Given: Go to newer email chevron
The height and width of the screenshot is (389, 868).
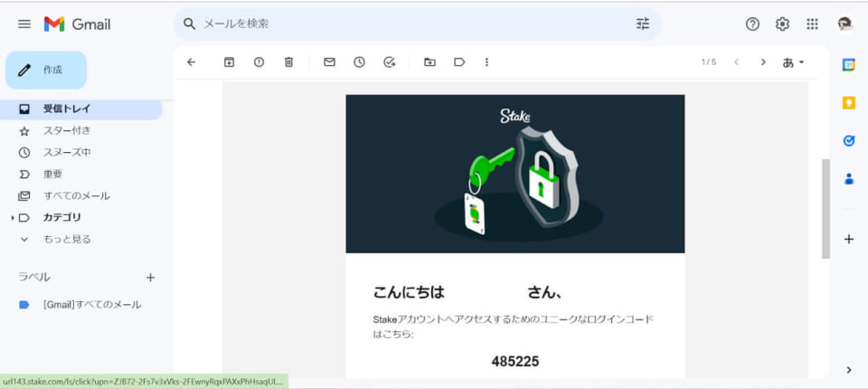Looking at the screenshot, I should (x=736, y=62).
